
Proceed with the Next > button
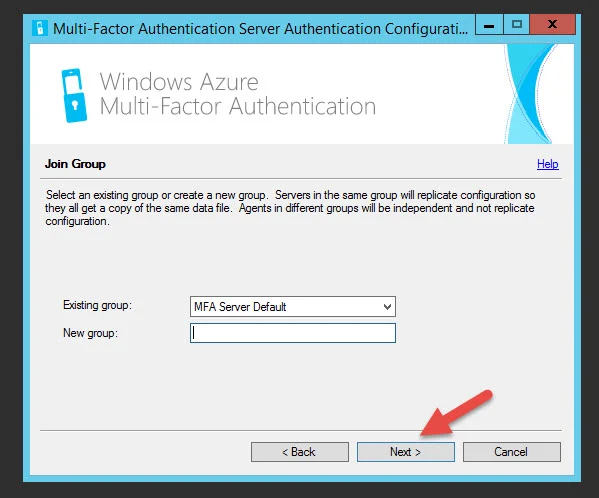[x=406, y=452]
